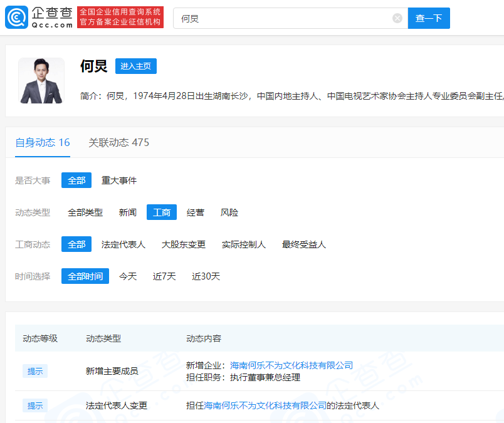Click the 是否大事 filter label

tap(33, 180)
